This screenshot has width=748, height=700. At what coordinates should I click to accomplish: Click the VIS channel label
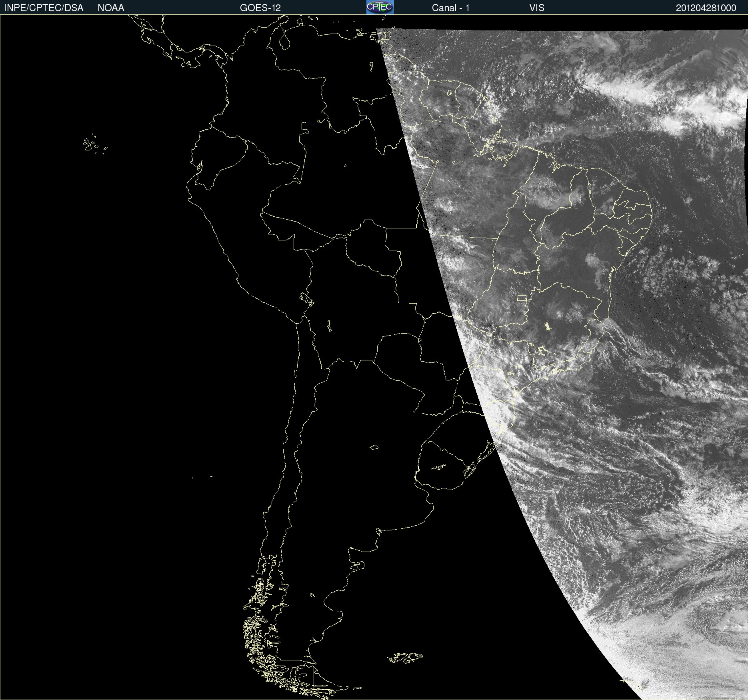tap(537, 8)
